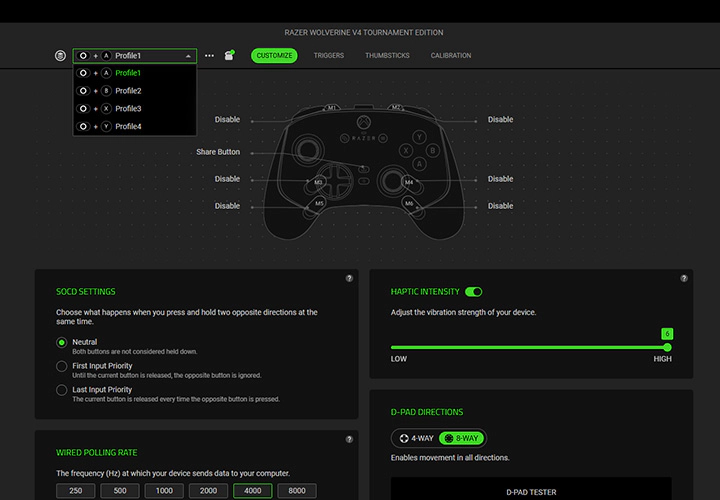
Task: Select the M5 button on the controller
Action: [319, 203]
